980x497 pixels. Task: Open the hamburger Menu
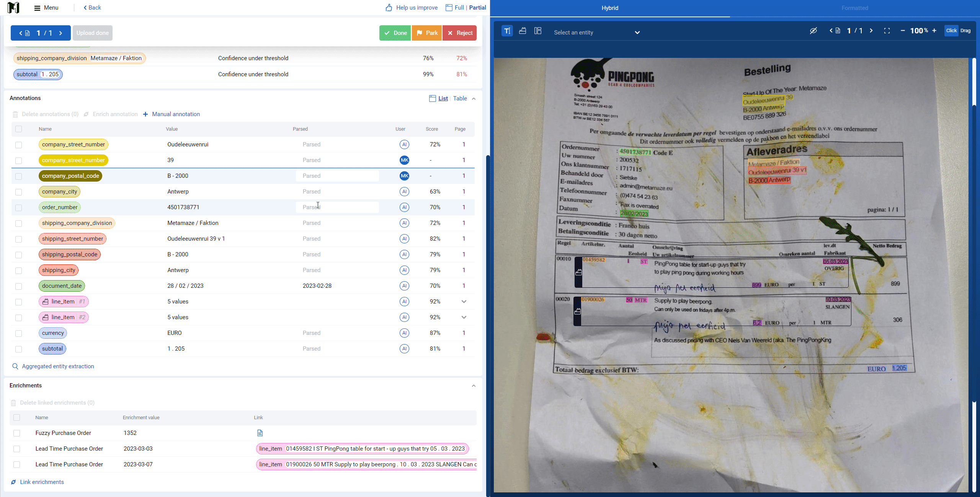[46, 8]
